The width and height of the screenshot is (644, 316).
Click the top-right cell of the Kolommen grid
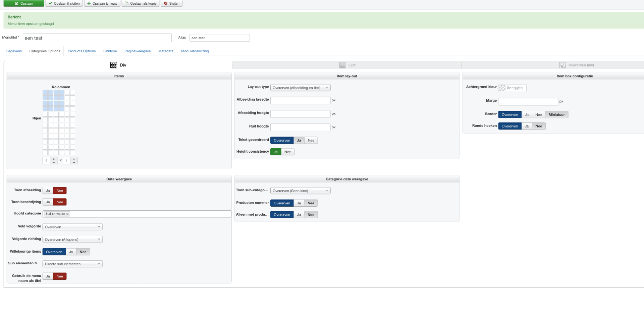[72, 92]
